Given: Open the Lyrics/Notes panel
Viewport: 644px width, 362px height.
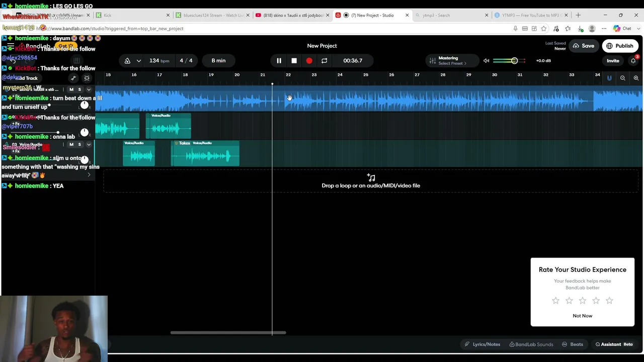Looking at the screenshot, I should pyautogui.click(x=482, y=344).
